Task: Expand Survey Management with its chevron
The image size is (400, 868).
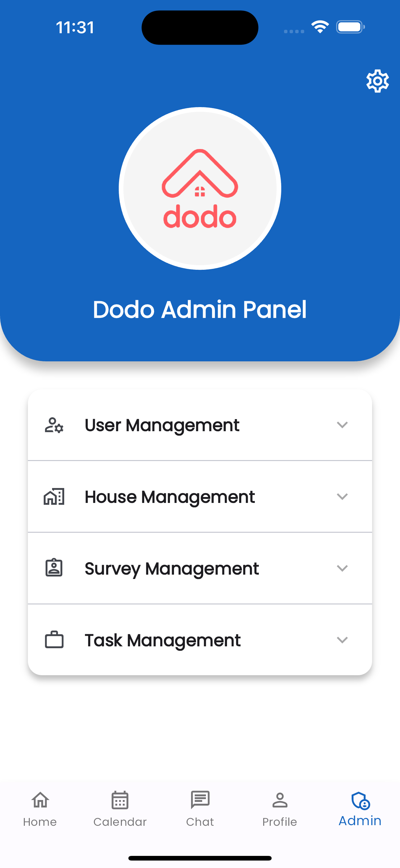Action: tap(342, 568)
